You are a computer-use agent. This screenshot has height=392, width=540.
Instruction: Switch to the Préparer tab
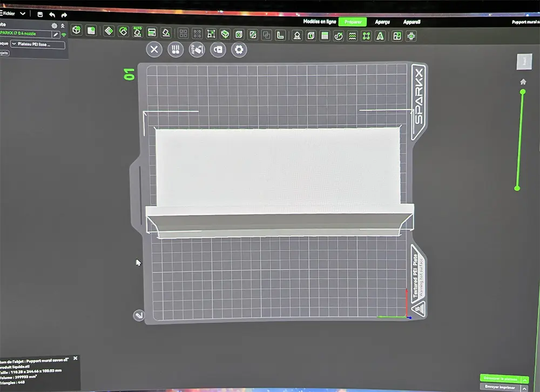point(353,22)
